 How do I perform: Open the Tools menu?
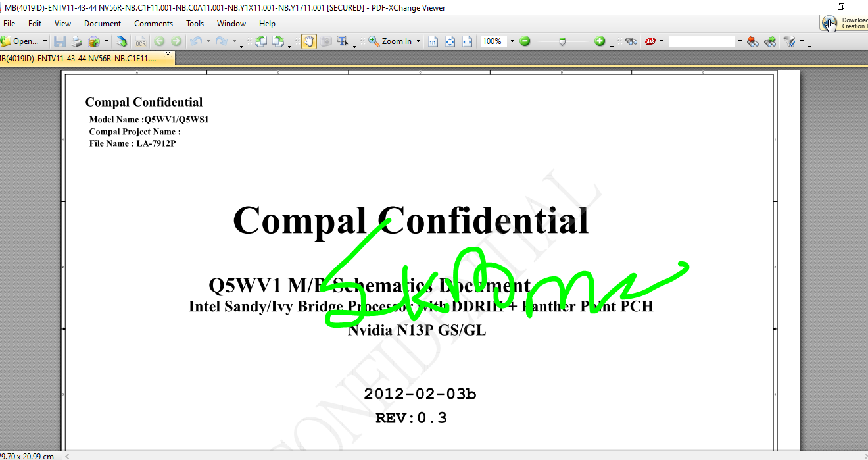click(x=195, y=24)
